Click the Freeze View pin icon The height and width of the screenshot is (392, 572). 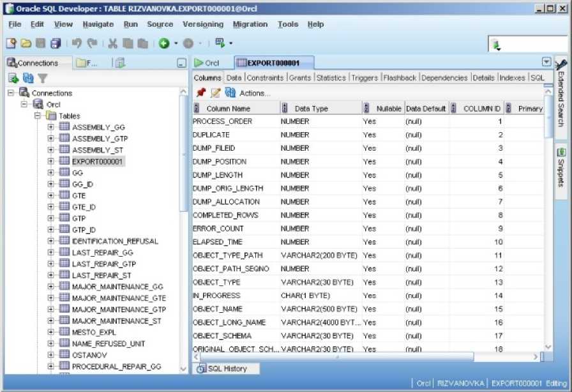pos(200,93)
